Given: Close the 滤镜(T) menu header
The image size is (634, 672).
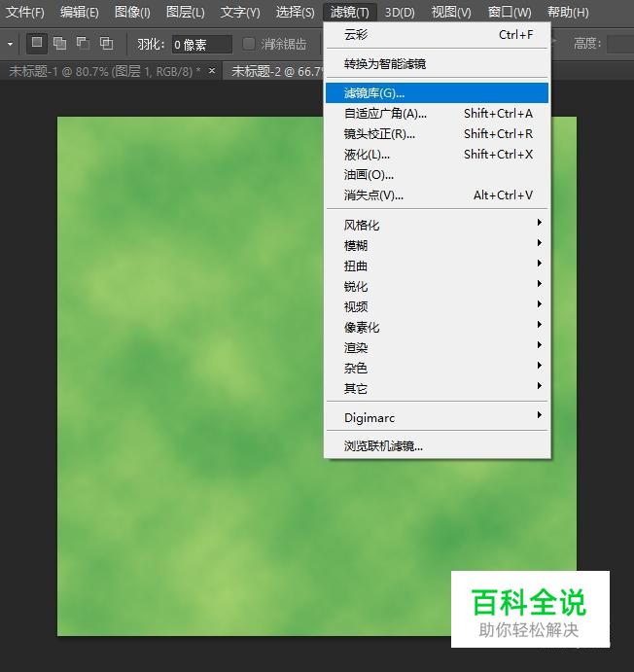Looking at the screenshot, I should point(349,12).
